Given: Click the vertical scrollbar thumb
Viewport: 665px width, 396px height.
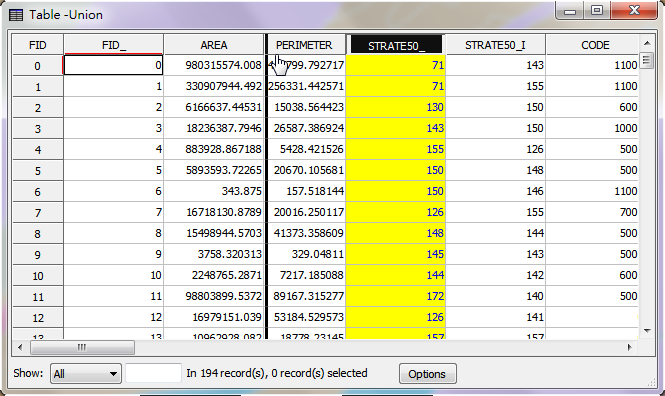Looking at the screenshot, I should click(x=647, y=60).
